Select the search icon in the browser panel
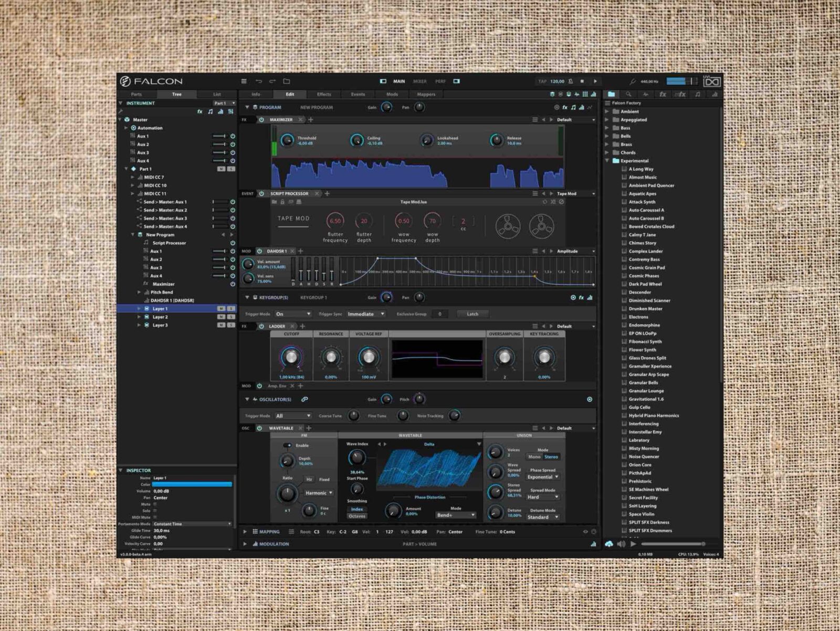The image size is (840, 631). click(x=628, y=95)
